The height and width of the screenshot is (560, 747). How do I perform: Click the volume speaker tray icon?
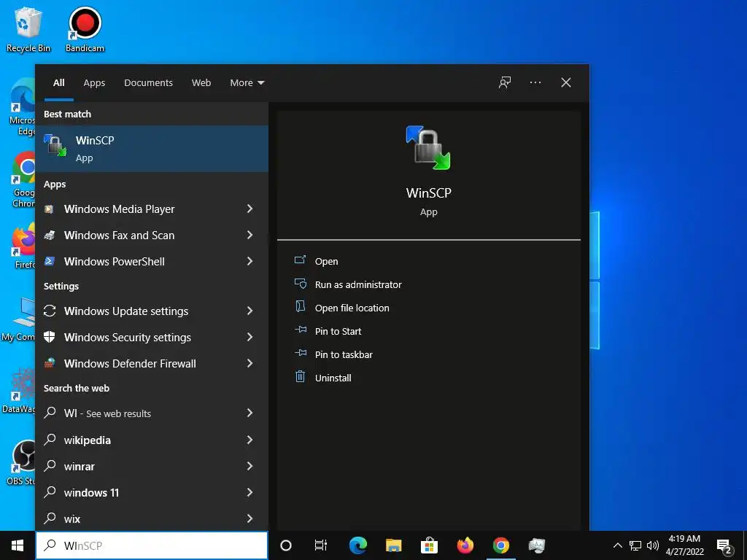653,545
